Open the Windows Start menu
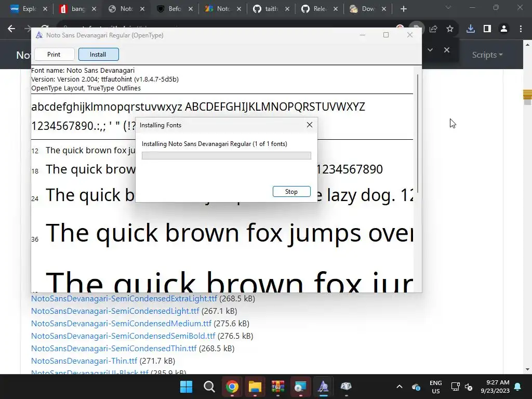Image resolution: width=532 pixels, height=399 pixels. (x=186, y=387)
